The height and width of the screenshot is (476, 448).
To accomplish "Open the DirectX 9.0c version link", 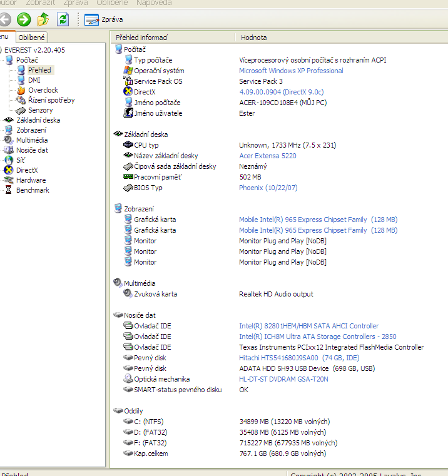I will point(282,92).
